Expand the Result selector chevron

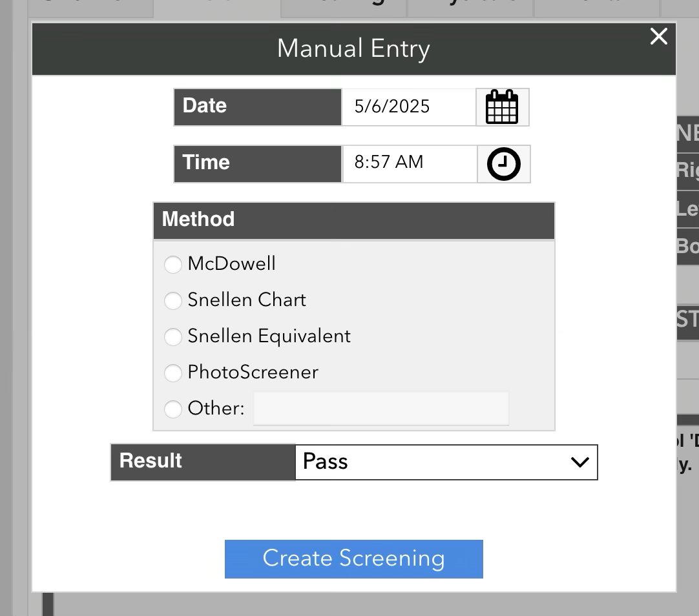pos(579,462)
